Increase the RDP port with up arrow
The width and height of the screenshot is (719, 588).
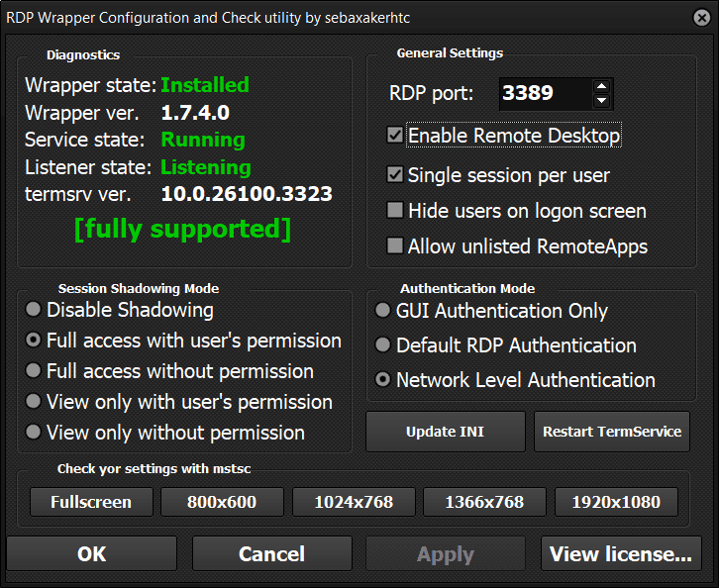[601, 87]
